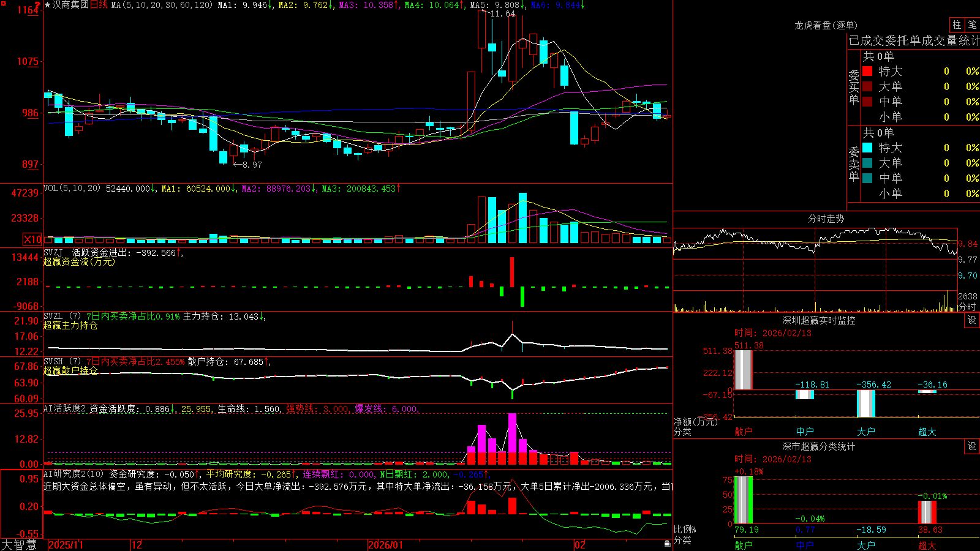Jump to 02 on the time axis

(580, 545)
